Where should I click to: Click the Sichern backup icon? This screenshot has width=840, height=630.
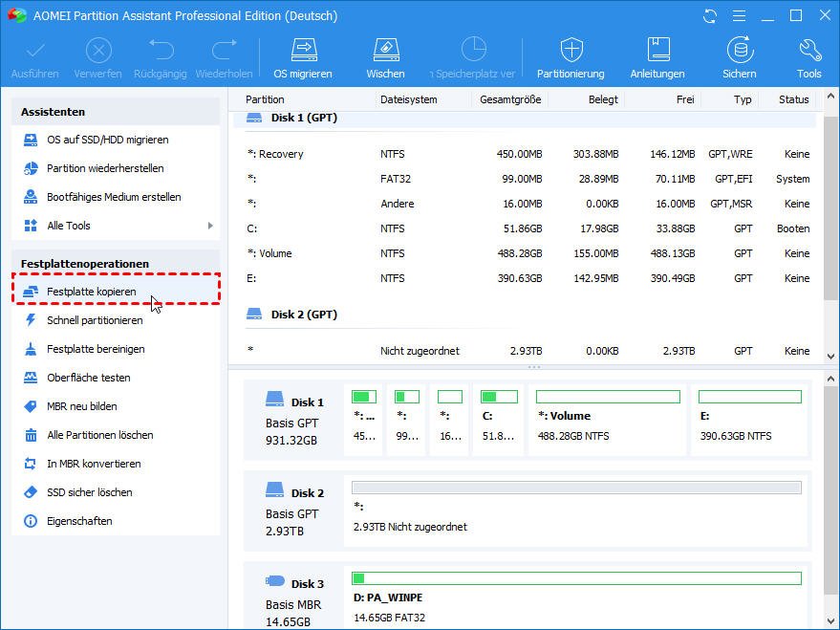[739, 51]
